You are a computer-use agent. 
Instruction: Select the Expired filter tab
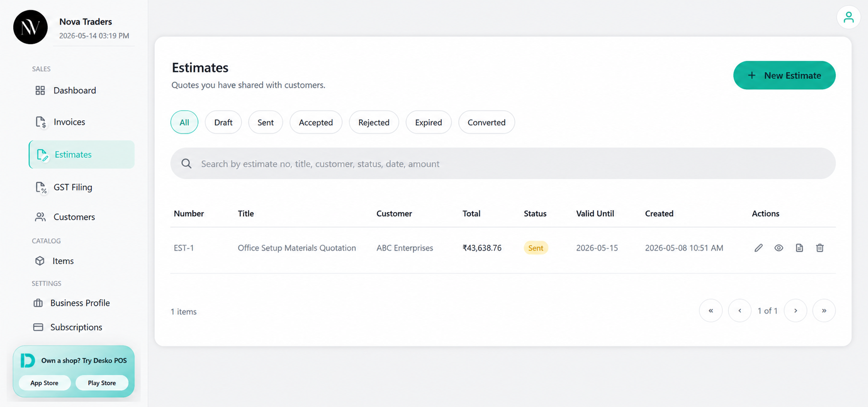pyautogui.click(x=429, y=122)
